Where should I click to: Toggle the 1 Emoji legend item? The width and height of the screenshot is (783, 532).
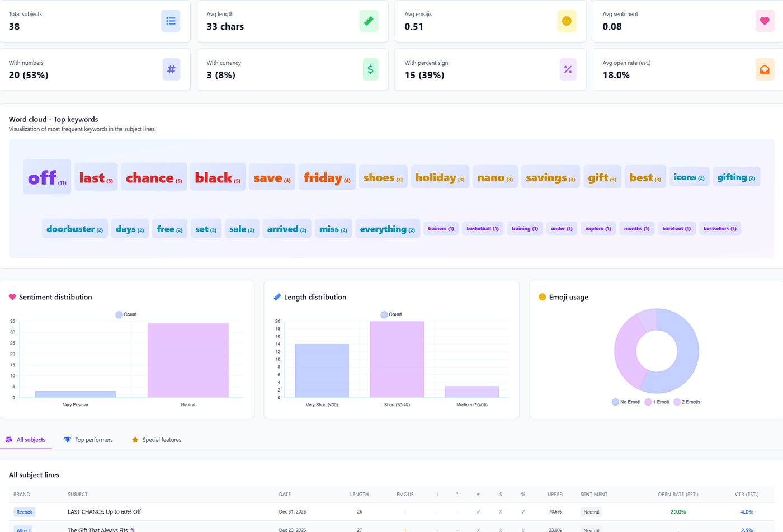pyautogui.click(x=657, y=402)
